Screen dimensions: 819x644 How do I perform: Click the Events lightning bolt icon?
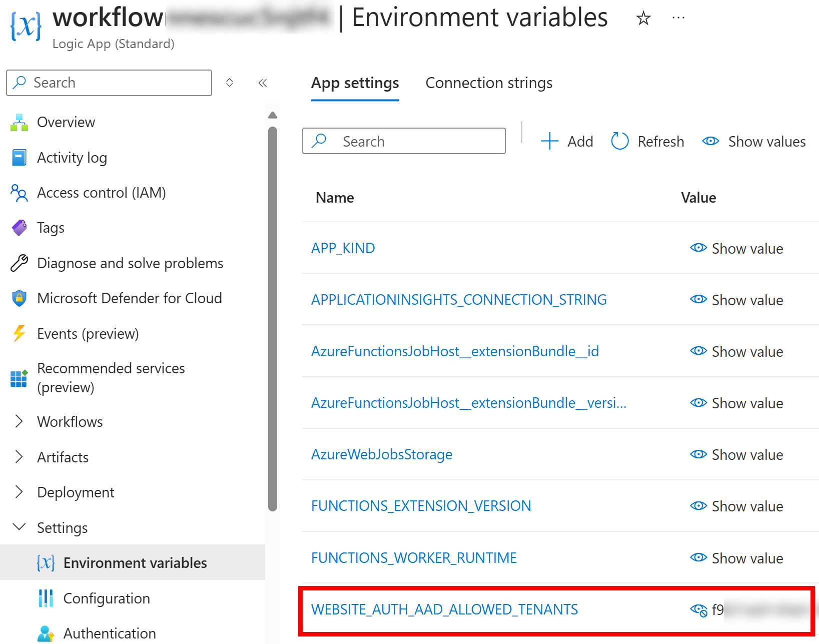click(19, 333)
